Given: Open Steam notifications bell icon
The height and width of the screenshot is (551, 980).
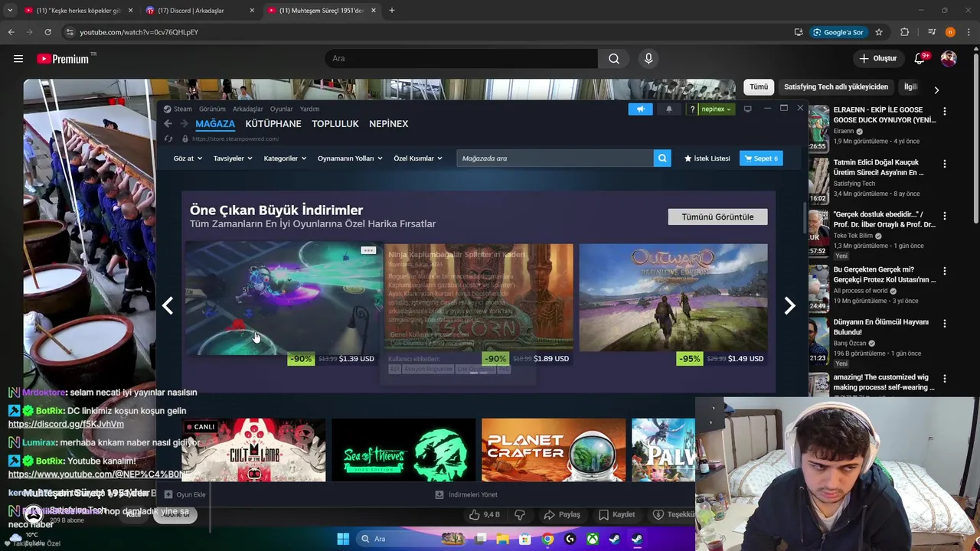Looking at the screenshot, I should coord(668,109).
